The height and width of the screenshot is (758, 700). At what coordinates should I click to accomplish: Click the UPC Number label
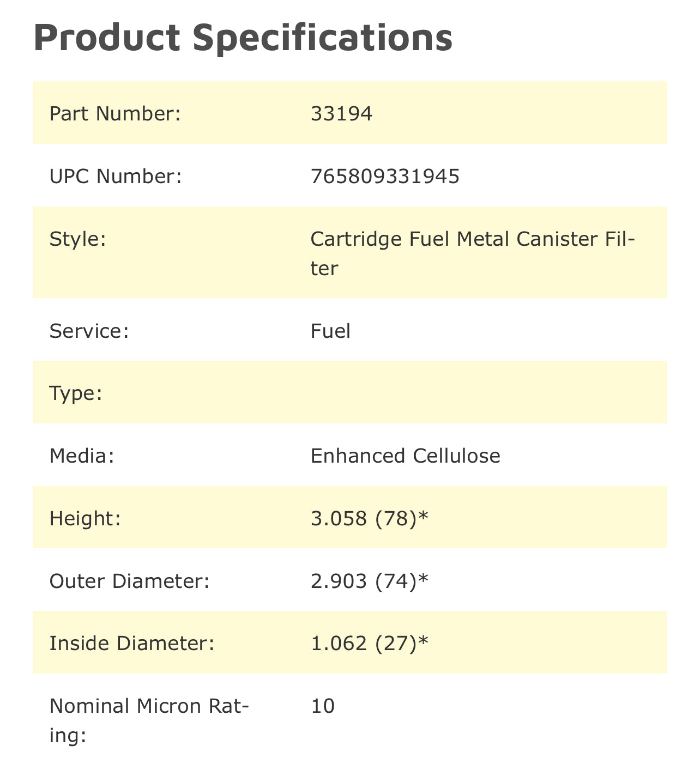(116, 177)
